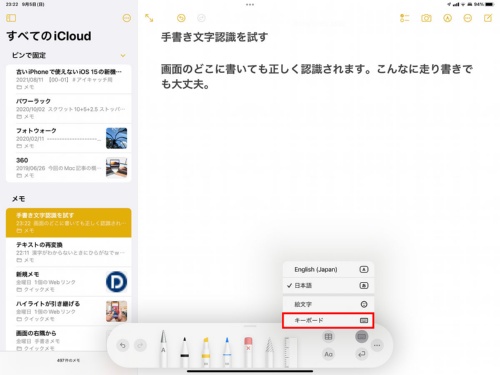Tap the フォトウォーク note thumbnail
The width and height of the screenshot is (500, 375).
(116, 138)
